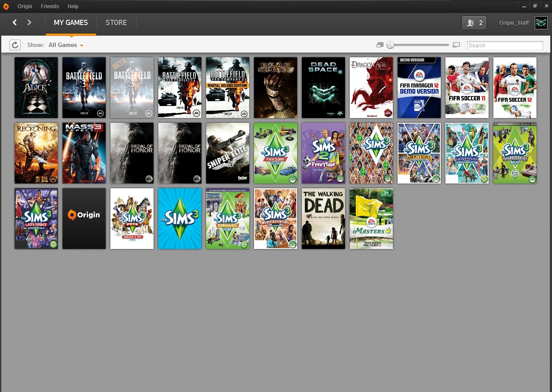Viewport: 552px width, 392px height.
Task: Select the Dead Space 2 game tile
Action: pos(323,87)
